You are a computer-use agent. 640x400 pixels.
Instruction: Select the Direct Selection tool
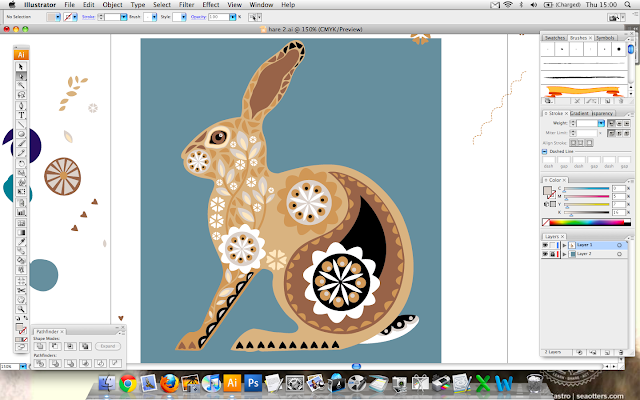[x=21, y=76]
